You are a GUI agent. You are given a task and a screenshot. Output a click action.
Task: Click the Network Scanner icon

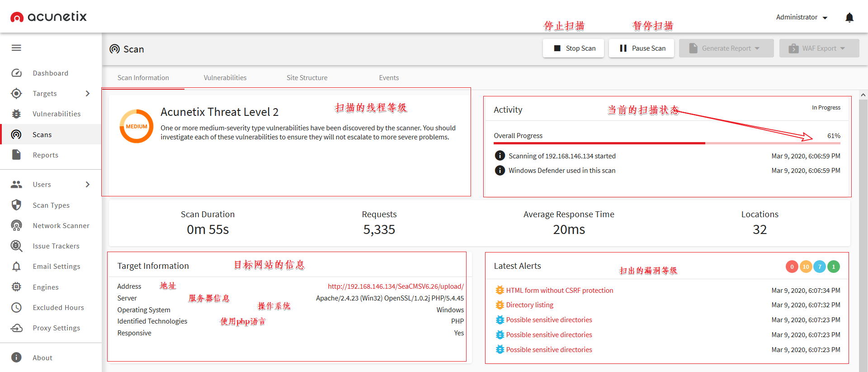[16, 225]
